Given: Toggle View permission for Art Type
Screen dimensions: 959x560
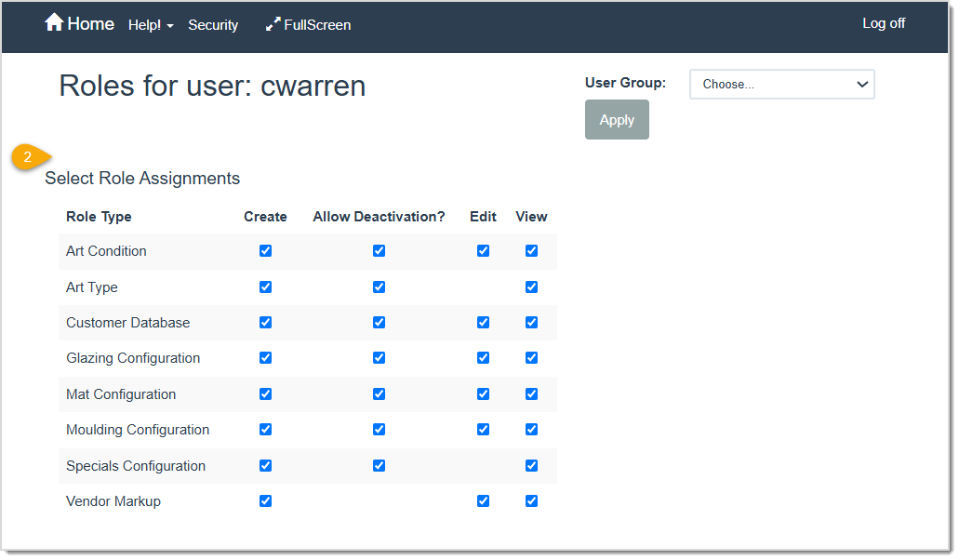Looking at the screenshot, I should tap(531, 287).
